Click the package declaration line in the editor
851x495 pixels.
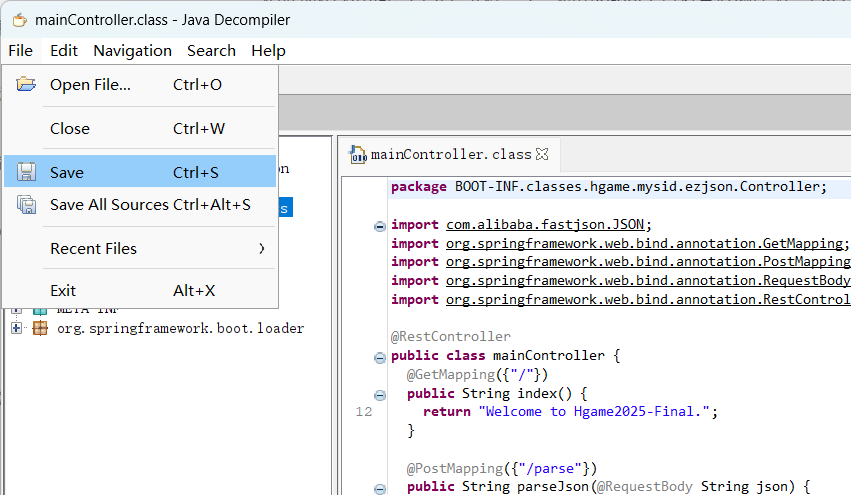coord(609,187)
